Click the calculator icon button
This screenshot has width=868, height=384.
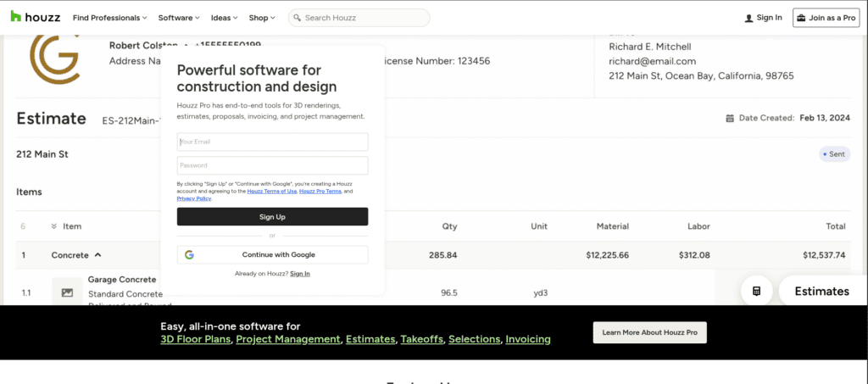[x=757, y=291]
